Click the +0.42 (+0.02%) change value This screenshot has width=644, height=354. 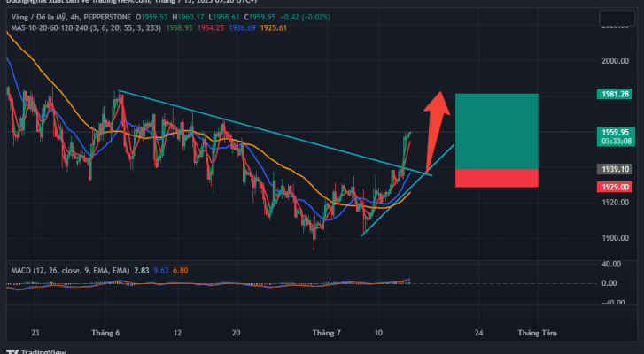[x=305, y=17]
